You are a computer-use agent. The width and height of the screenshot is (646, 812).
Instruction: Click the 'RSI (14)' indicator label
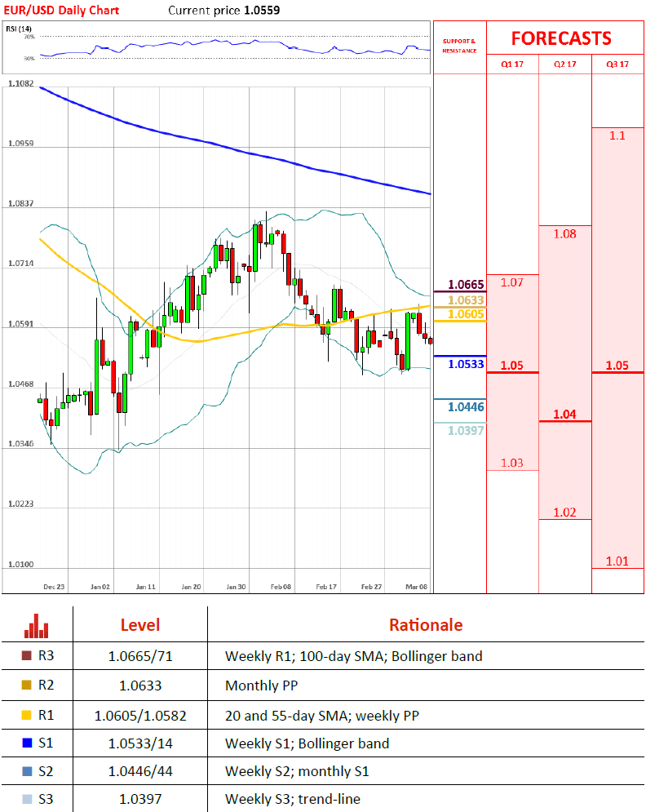point(19,29)
